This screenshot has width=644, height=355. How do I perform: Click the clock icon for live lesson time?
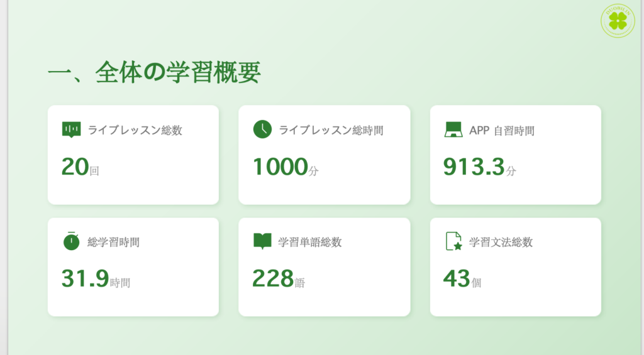coord(262,129)
